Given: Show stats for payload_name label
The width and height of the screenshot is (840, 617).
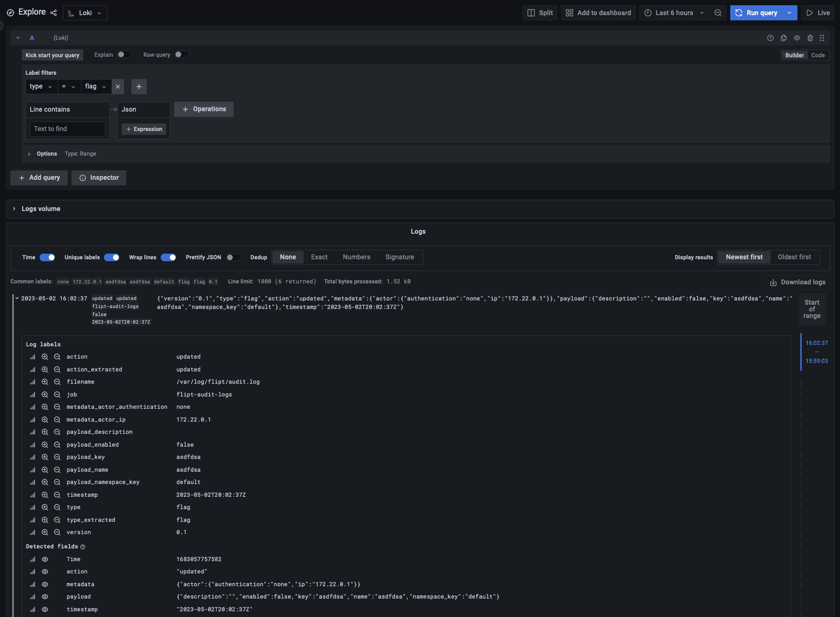Looking at the screenshot, I should click(33, 470).
